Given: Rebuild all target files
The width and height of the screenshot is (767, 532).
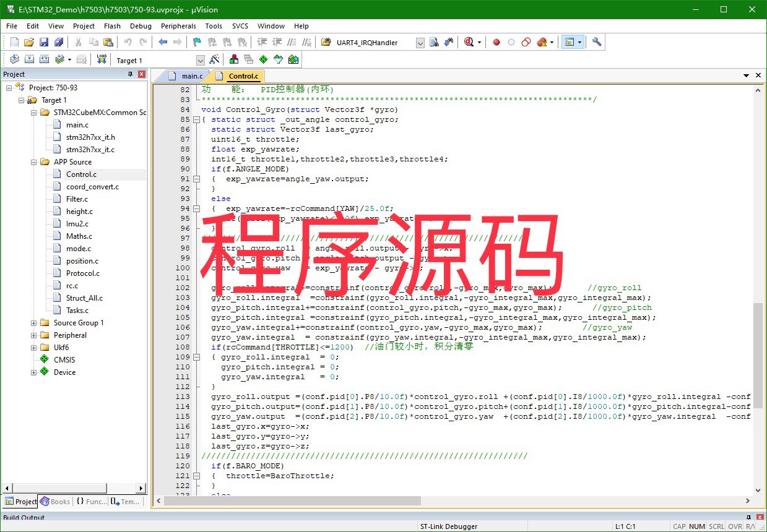Looking at the screenshot, I should [x=44, y=59].
